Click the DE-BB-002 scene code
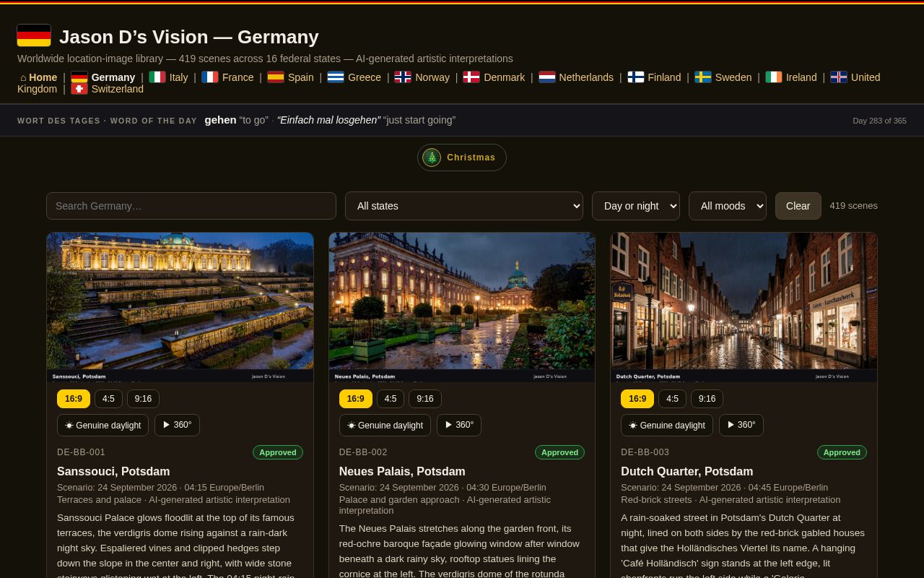Image resolution: width=924 pixels, height=578 pixels. [x=363, y=452]
